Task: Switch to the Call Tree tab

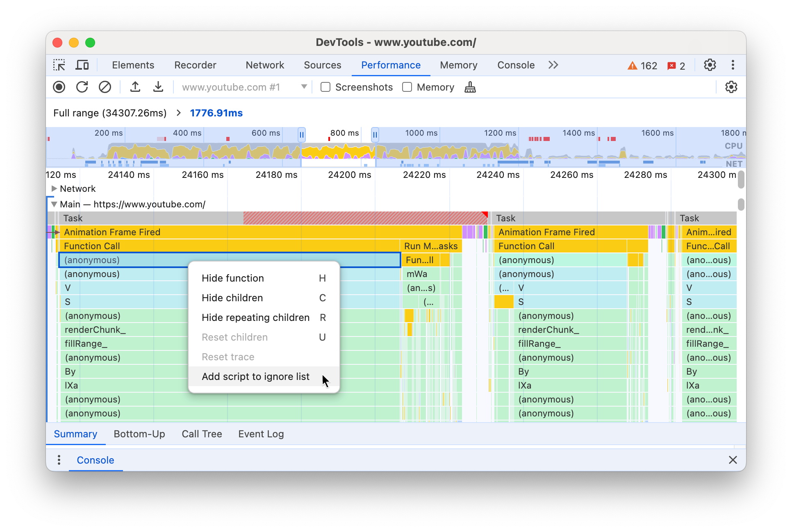Action: (x=203, y=434)
